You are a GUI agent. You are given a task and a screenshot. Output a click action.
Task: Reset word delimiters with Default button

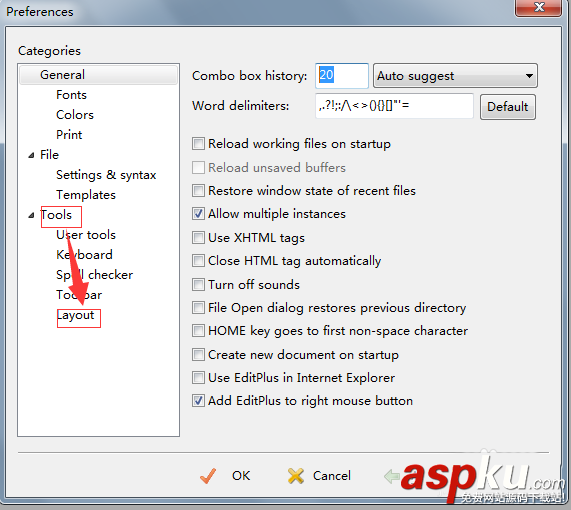[508, 107]
